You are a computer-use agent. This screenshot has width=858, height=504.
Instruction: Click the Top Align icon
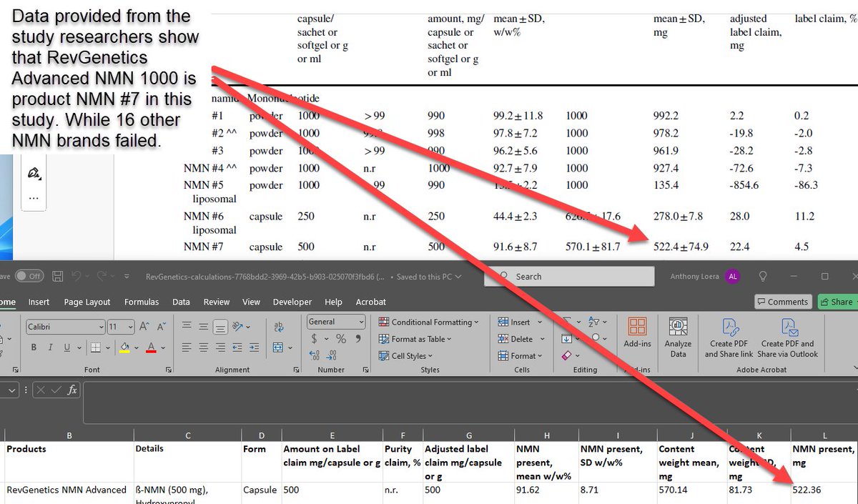point(186,325)
